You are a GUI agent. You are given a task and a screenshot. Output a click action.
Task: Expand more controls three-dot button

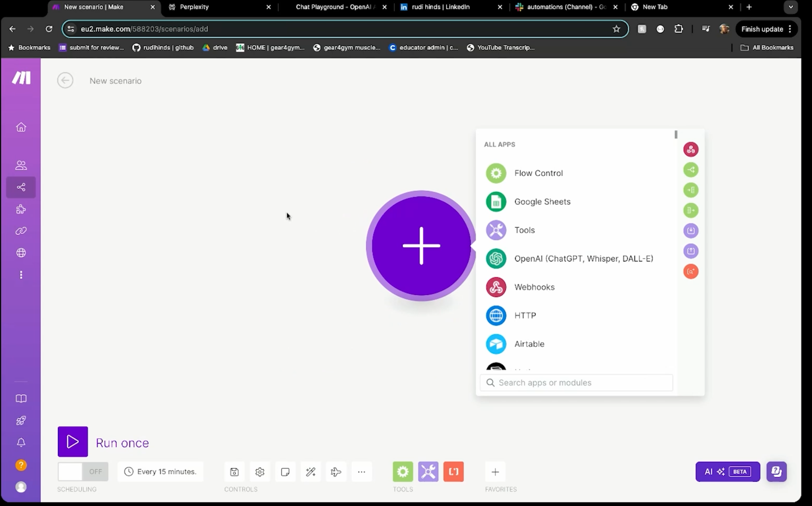[361, 472]
